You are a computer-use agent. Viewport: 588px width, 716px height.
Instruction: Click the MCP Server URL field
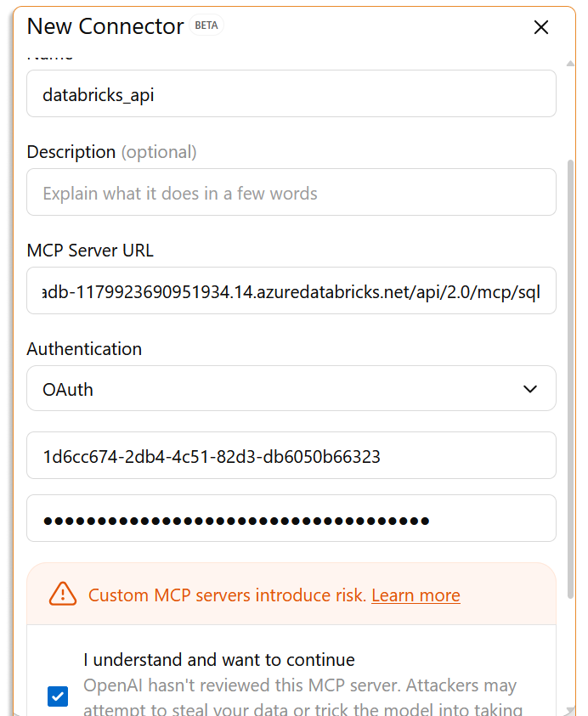click(x=291, y=290)
